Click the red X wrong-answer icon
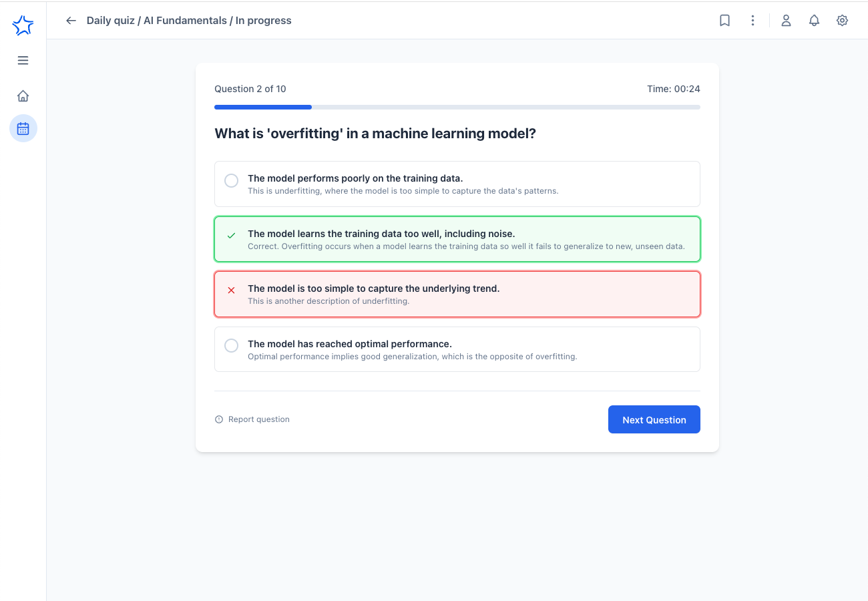 click(x=231, y=290)
